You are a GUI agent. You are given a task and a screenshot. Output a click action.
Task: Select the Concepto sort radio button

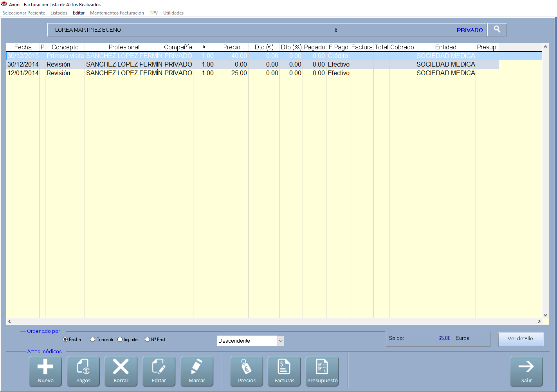coord(93,340)
